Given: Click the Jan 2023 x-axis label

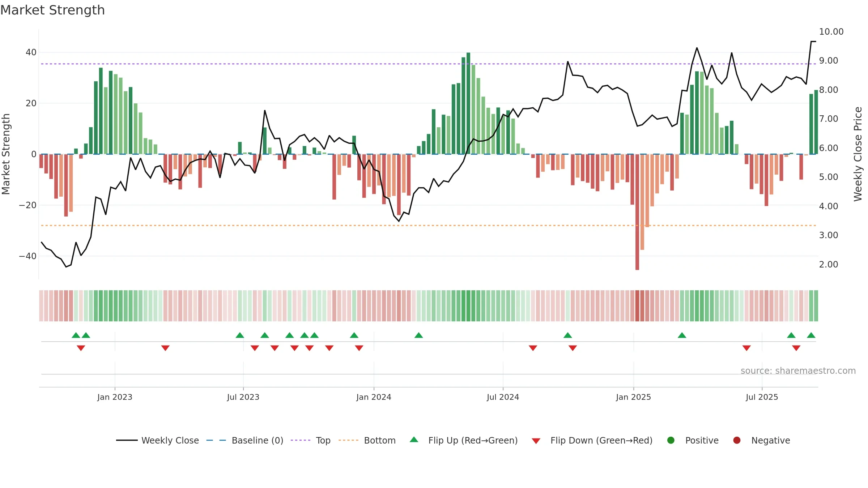Looking at the screenshot, I should click(x=115, y=397).
